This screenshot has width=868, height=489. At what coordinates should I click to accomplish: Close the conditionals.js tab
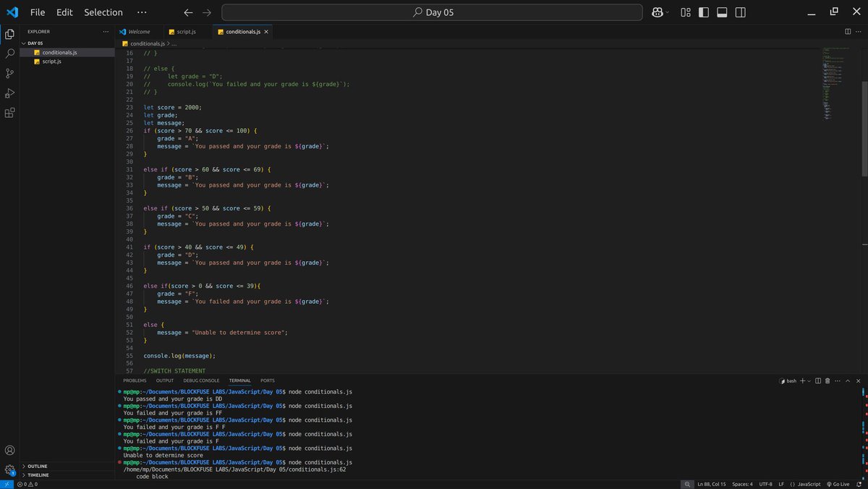click(267, 32)
